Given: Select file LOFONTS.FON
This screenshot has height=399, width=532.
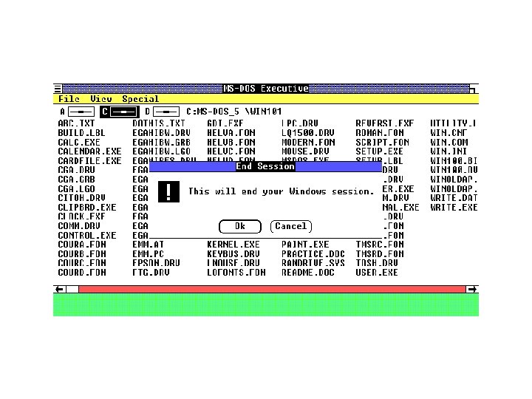Looking at the screenshot, I should (236, 273).
